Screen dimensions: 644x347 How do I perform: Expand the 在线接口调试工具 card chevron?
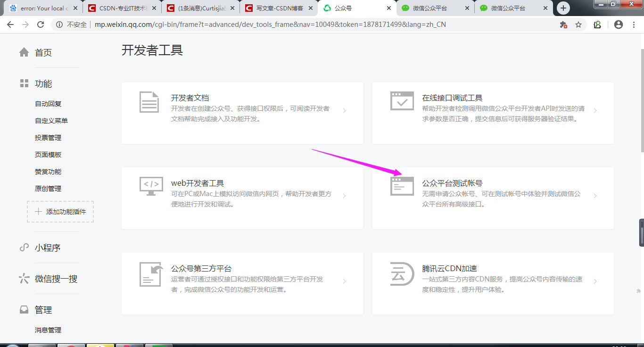595,111
